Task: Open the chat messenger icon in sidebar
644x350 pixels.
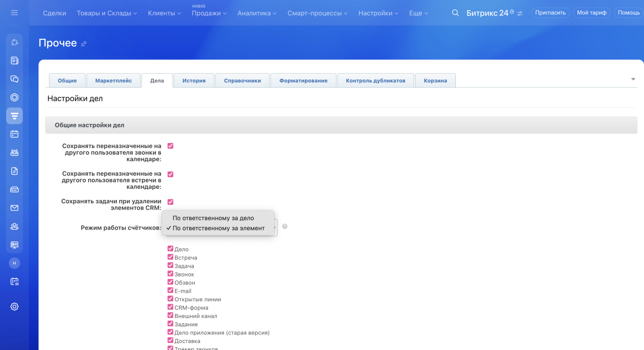Action: pos(15,79)
